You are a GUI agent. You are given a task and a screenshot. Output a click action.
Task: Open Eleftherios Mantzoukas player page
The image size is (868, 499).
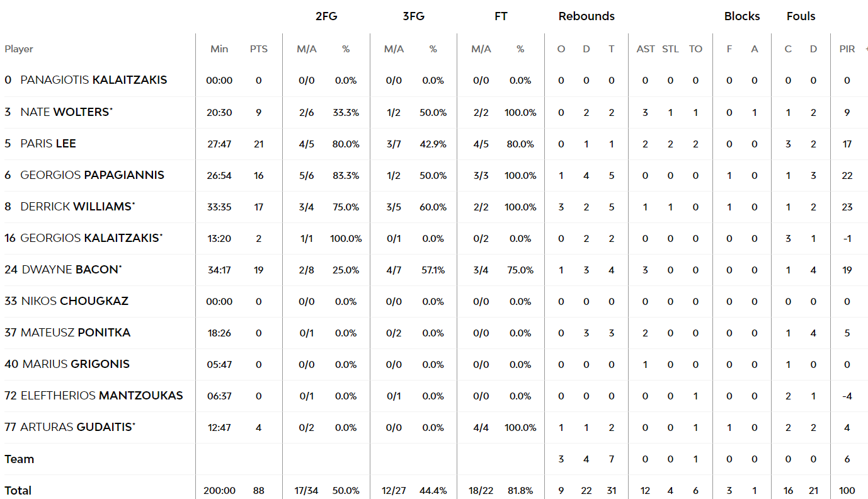tap(101, 396)
